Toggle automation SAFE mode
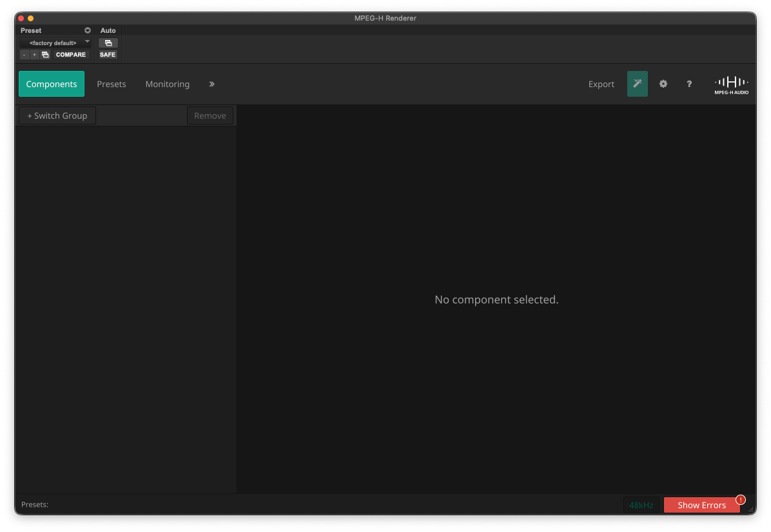Screen dimensions: 771x532 click(108, 55)
